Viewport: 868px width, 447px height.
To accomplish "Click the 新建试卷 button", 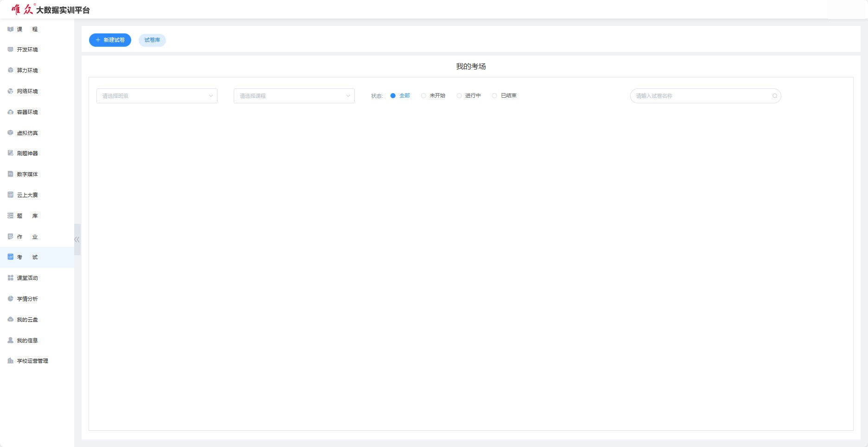I will (x=110, y=40).
